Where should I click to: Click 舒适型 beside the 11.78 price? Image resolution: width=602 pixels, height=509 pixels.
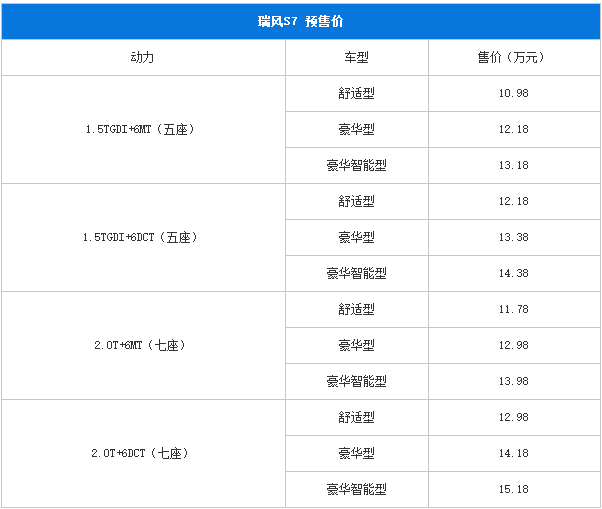[x=357, y=309]
